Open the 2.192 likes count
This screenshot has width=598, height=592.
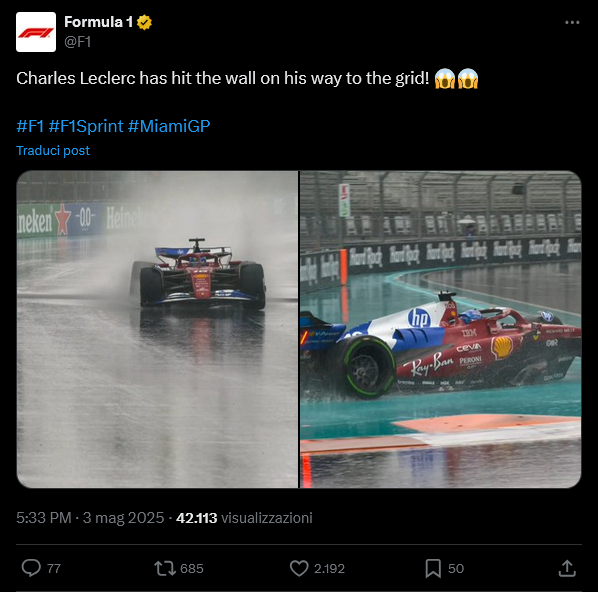330,569
